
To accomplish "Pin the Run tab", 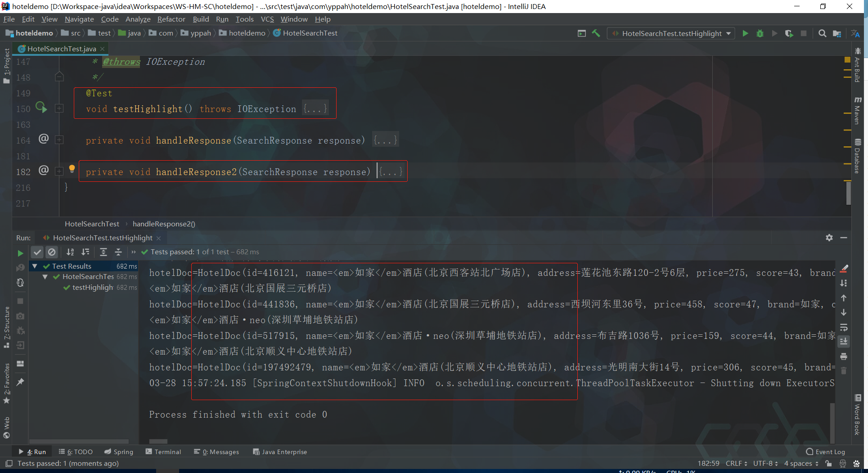I will pos(20,382).
